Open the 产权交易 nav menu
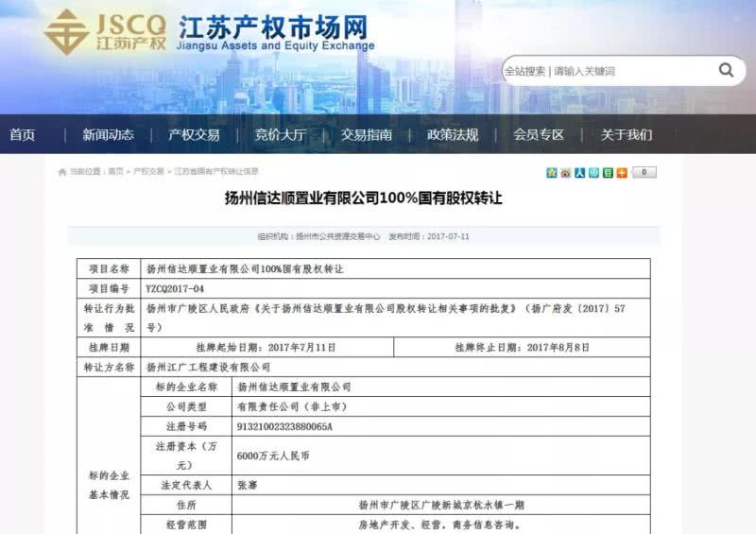The height and width of the screenshot is (534, 756). coord(194,134)
